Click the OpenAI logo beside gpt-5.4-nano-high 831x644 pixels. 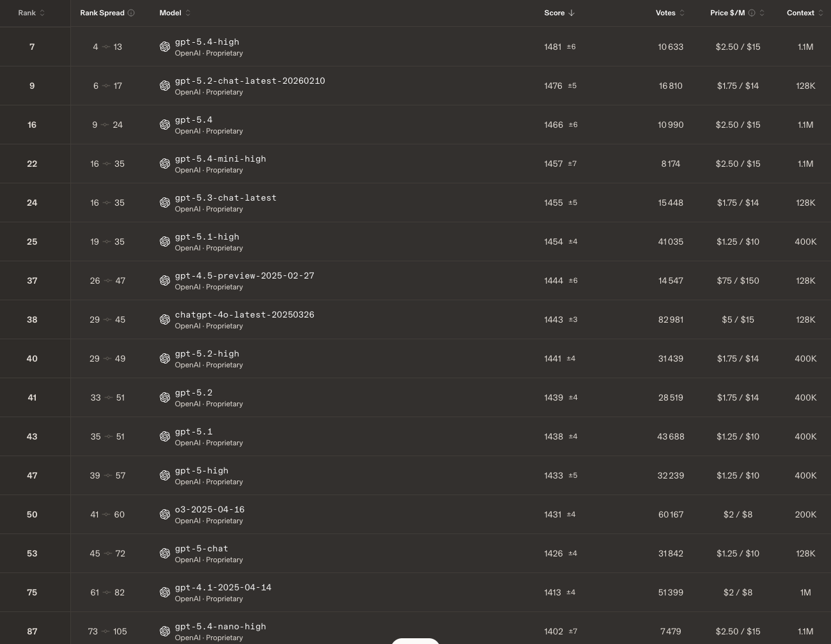pyautogui.click(x=165, y=631)
